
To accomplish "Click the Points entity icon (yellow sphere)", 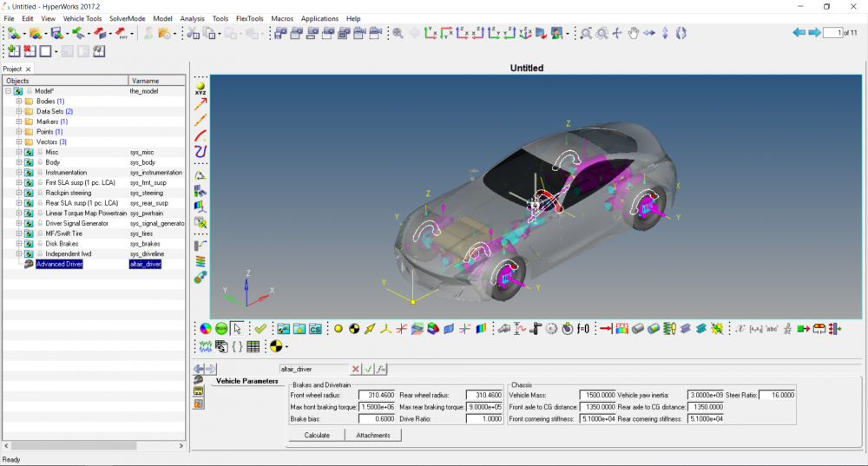I will (x=339, y=329).
